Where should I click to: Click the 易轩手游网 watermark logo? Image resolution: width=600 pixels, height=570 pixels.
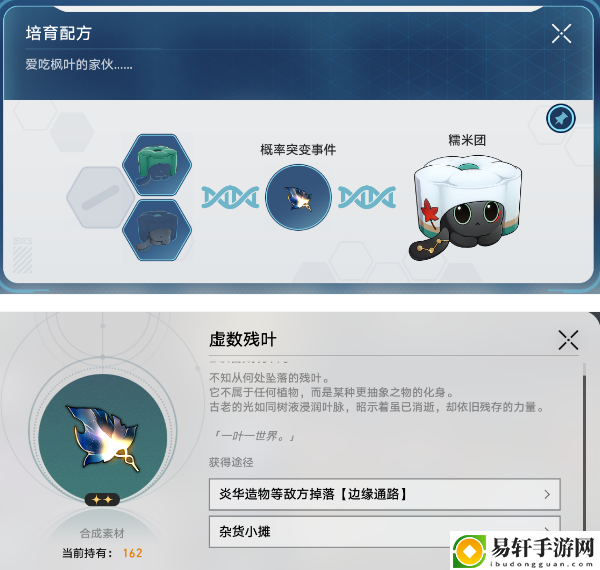pos(525,550)
